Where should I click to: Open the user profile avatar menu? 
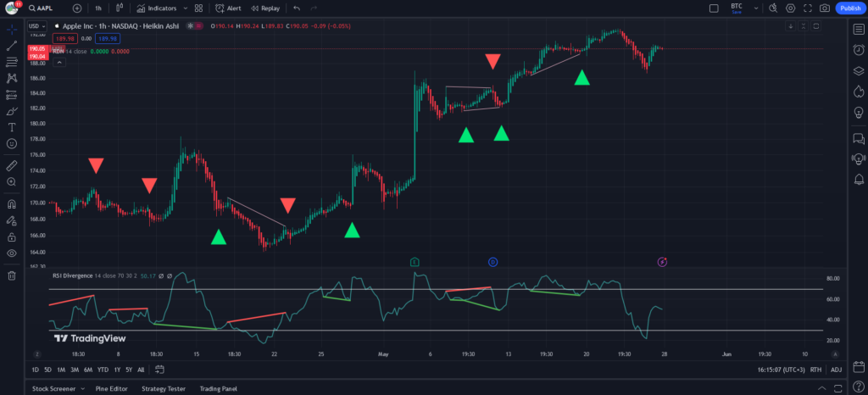pyautogui.click(x=12, y=8)
